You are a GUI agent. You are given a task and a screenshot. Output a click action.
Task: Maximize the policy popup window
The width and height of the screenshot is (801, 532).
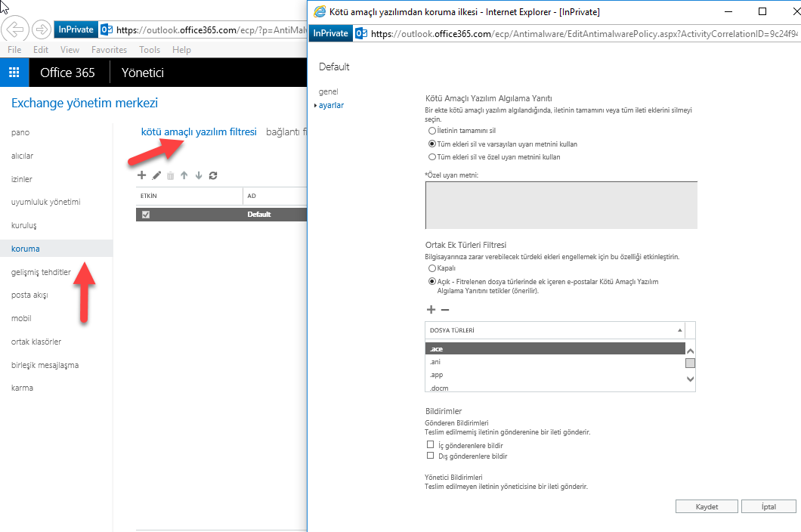point(762,11)
